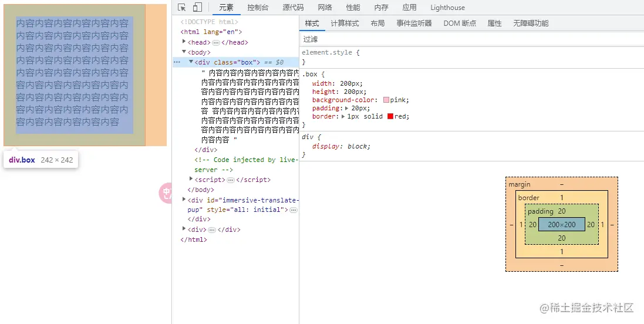Click the padding top value 20 in box model
This screenshot has height=324, width=644.
click(x=562, y=211)
